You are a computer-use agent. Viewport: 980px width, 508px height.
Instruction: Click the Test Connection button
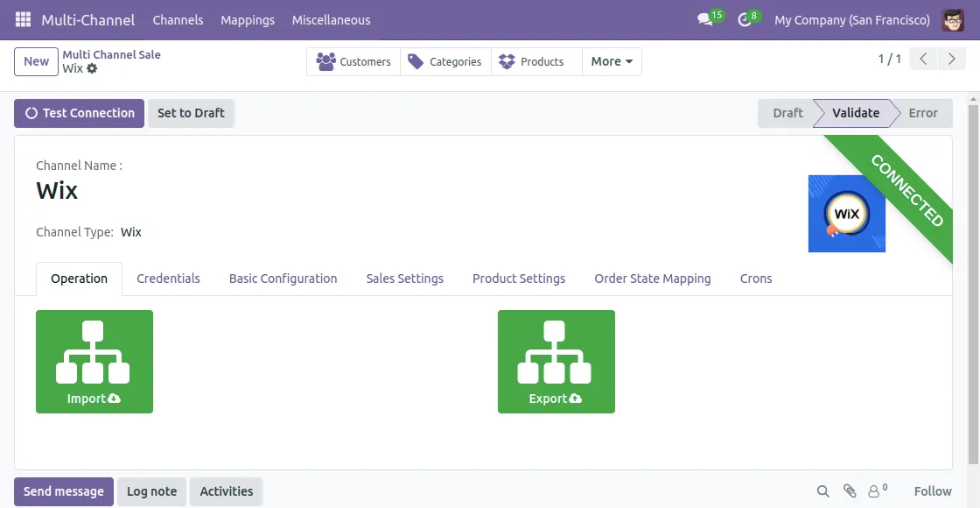(x=78, y=113)
